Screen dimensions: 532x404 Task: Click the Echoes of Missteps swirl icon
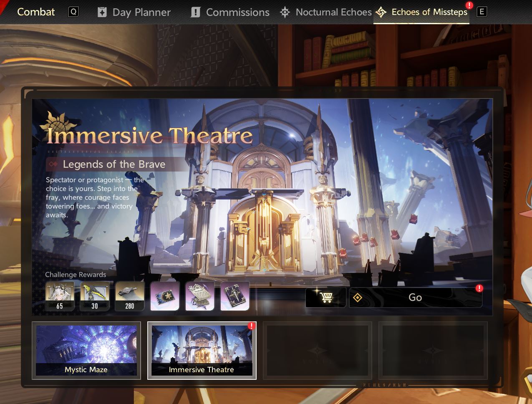381,13
